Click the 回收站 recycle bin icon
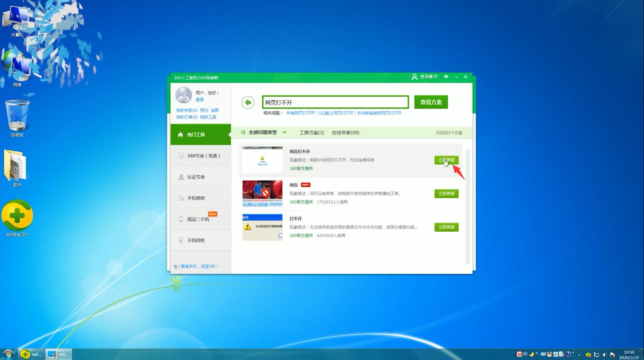The image size is (644, 360). (17, 118)
